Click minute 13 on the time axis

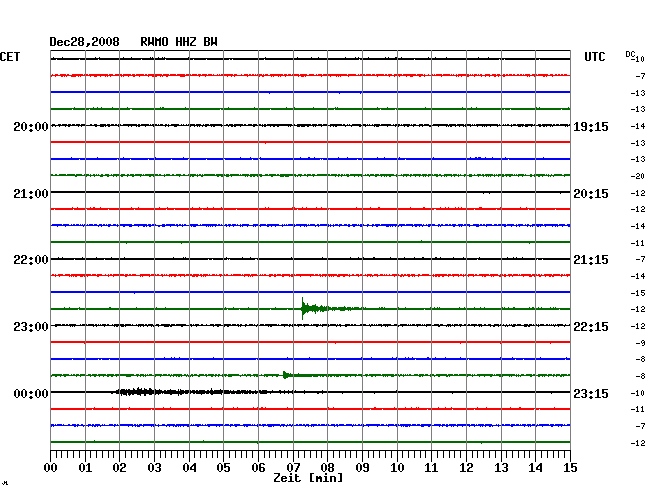coord(501,467)
